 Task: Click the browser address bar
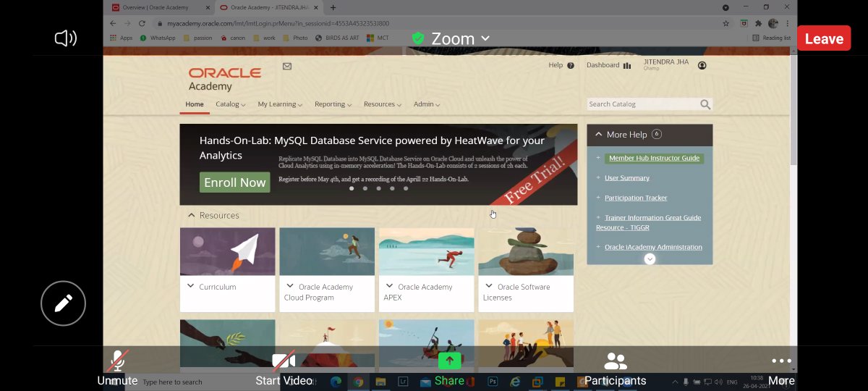[x=434, y=23]
